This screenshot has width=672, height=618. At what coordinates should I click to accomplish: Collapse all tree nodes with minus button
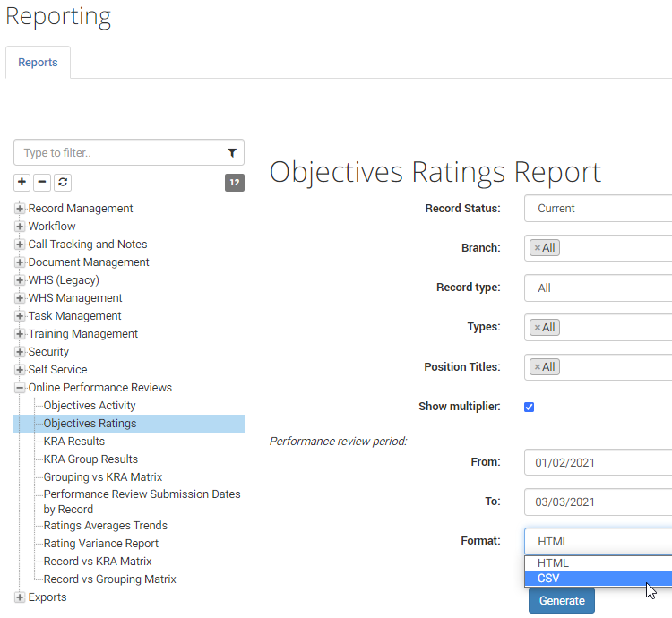[x=42, y=182]
